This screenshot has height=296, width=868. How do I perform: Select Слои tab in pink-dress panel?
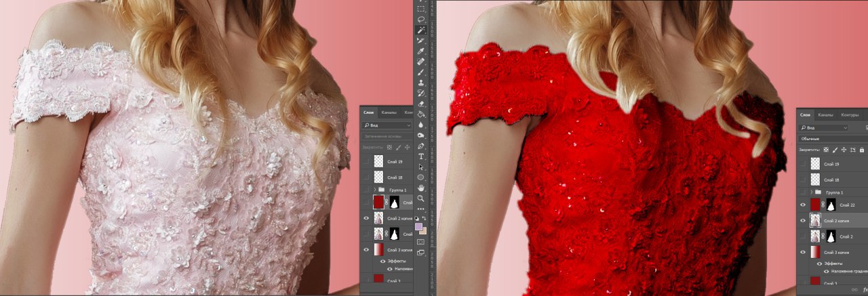coord(369,111)
